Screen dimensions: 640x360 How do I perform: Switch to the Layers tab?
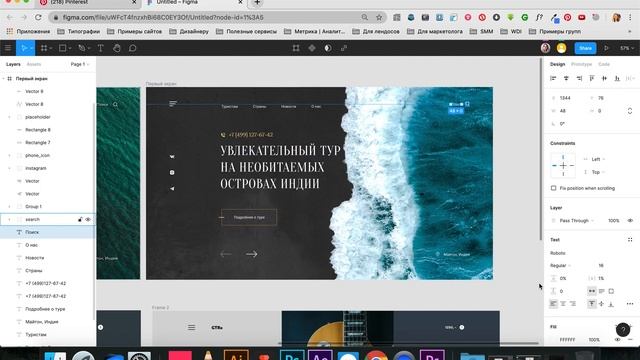[x=13, y=64]
